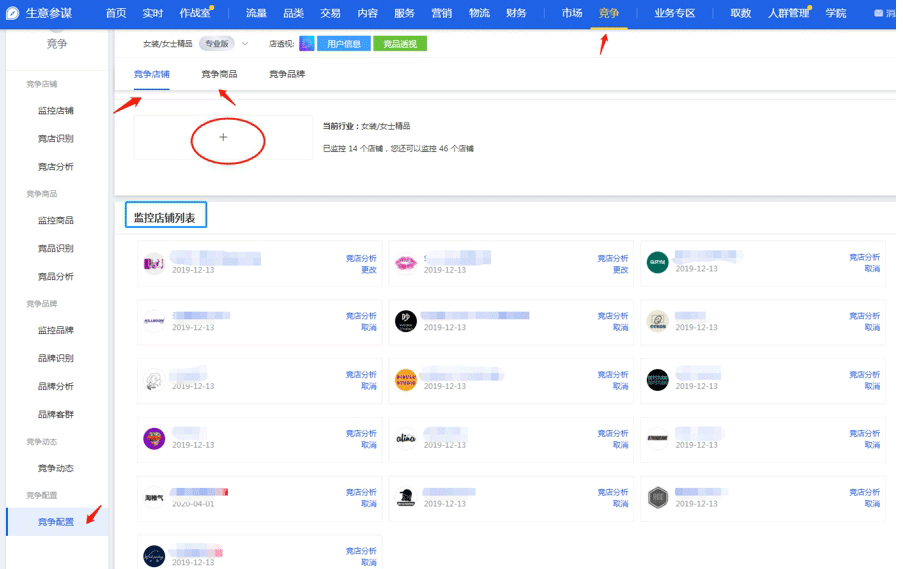Click 竞店分析 link for the first store
The image size is (903, 569).
pyautogui.click(x=361, y=257)
